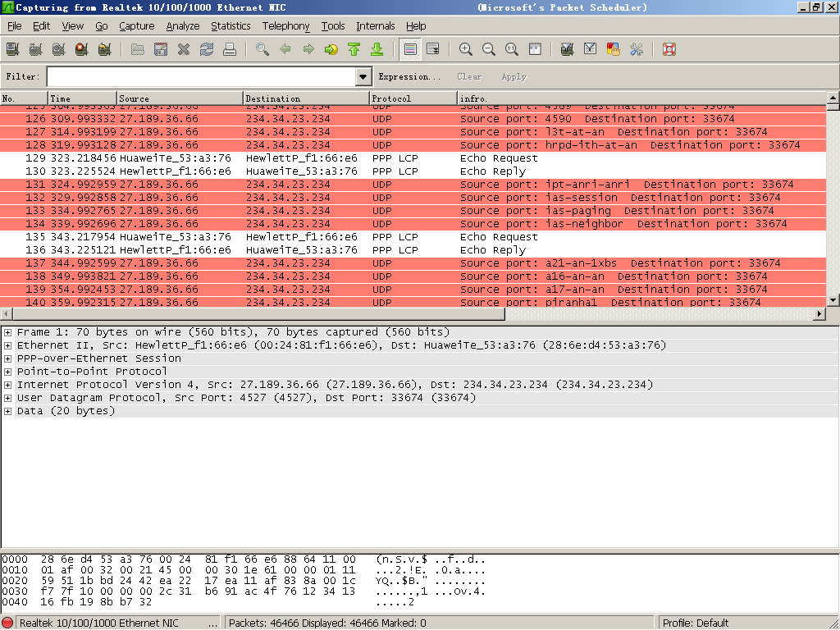
Task: Expand Internet Protocol Version 4 node
Action: coord(7,385)
